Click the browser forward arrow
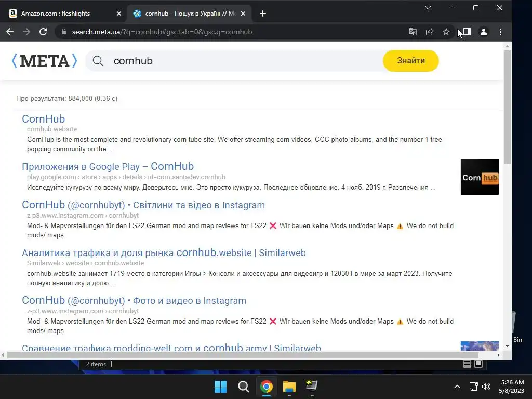Image resolution: width=532 pixels, height=399 pixels. (26, 32)
